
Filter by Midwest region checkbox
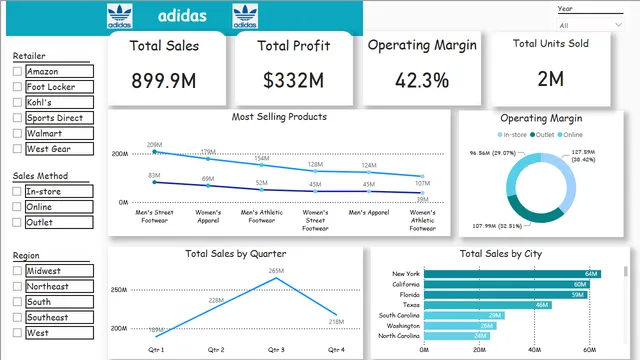tap(17, 271)
